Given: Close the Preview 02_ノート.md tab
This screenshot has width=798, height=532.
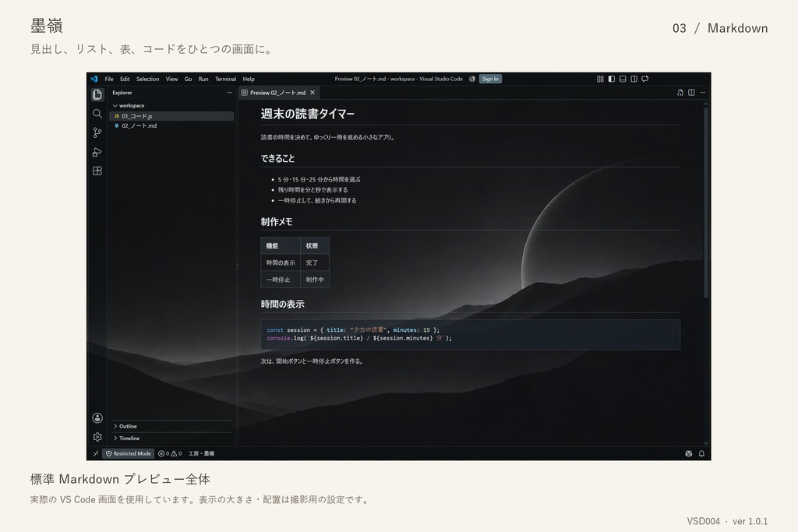Looking at the screenshot, I should tap(312, 93).
